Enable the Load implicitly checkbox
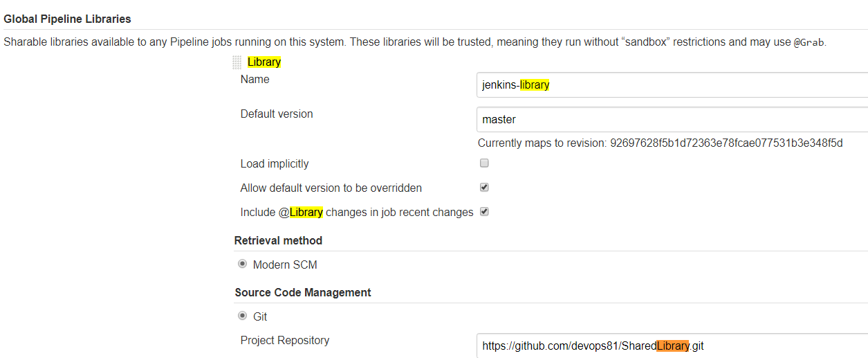 484,163
